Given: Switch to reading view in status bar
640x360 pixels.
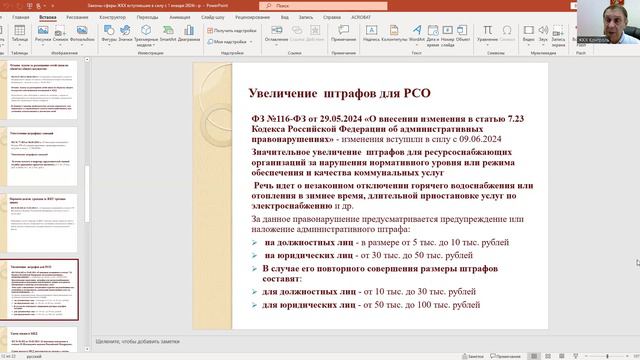Looking at the screenshot, I should click(x=562, y=356).
